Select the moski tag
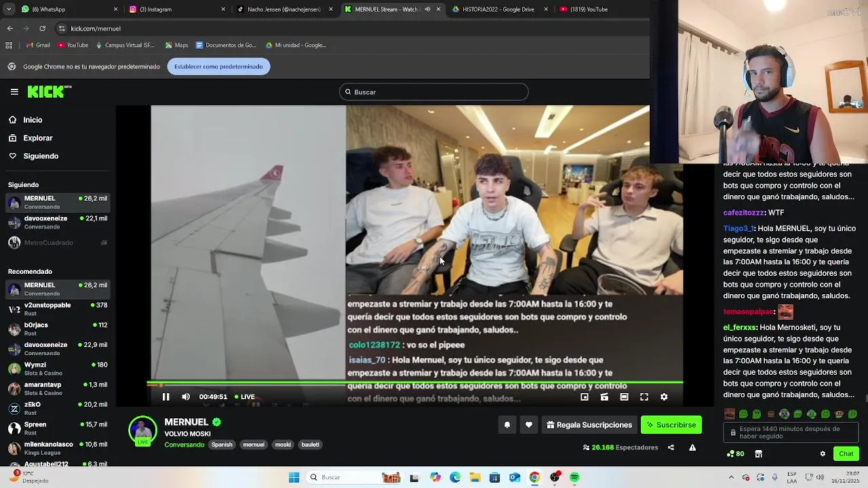The width and height of the screenshot is (868, 488). point(283,445)
